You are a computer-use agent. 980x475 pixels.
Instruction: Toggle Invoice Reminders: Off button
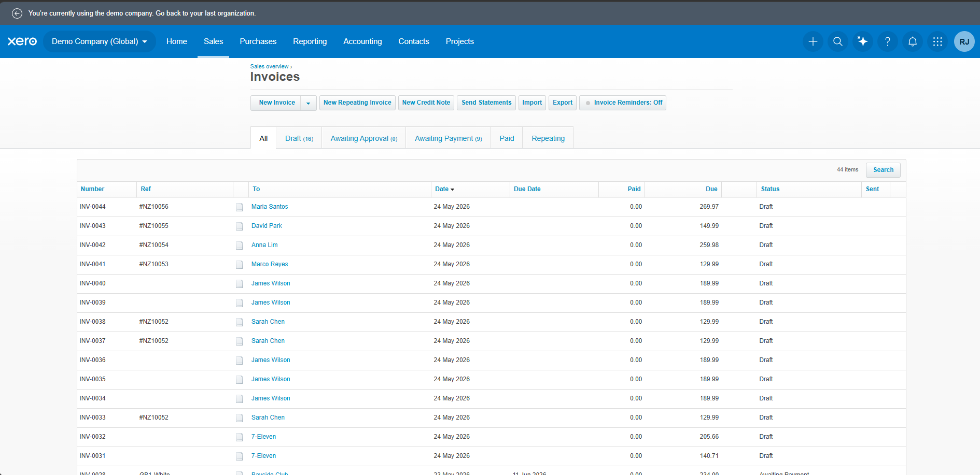pyautogui.click(x=623, y=103)
